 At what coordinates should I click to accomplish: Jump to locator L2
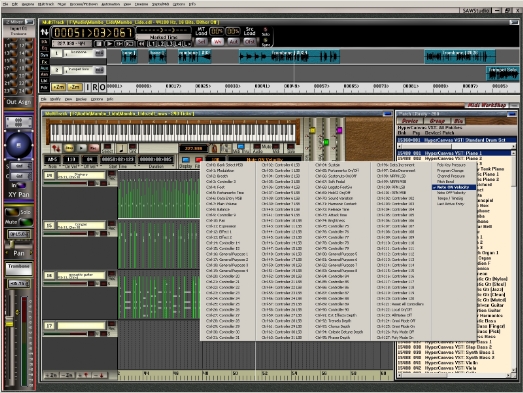pos(161,44)
